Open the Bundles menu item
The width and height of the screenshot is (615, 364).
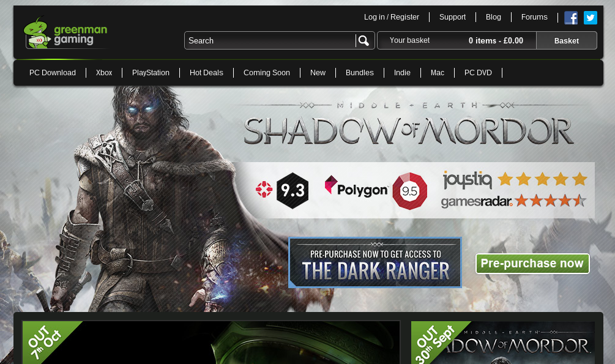[360, 73]
